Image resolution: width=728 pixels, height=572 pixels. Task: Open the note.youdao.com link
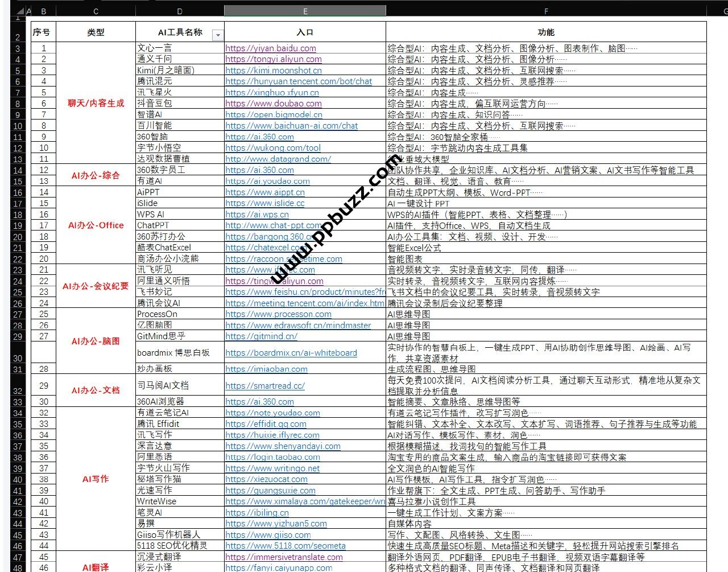273,413
